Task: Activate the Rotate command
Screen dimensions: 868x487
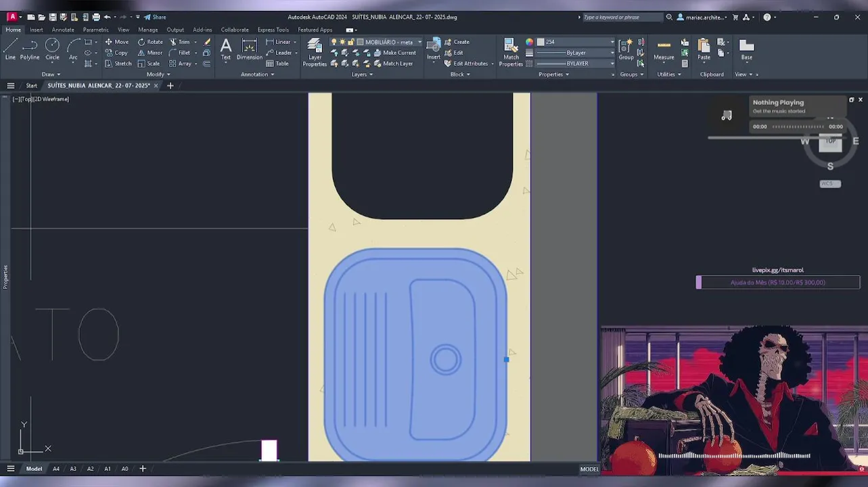Action: pyautogui.click(x=150, y=42)
